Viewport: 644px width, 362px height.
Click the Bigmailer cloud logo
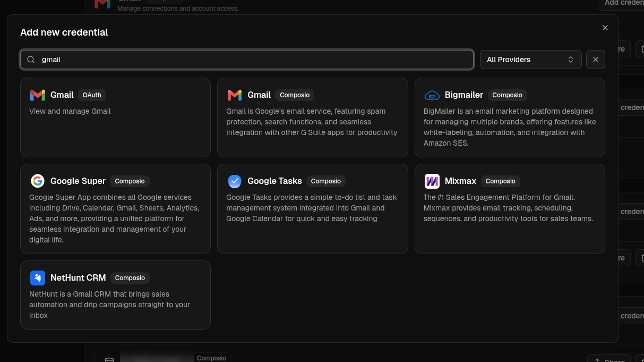pos(432,95)
